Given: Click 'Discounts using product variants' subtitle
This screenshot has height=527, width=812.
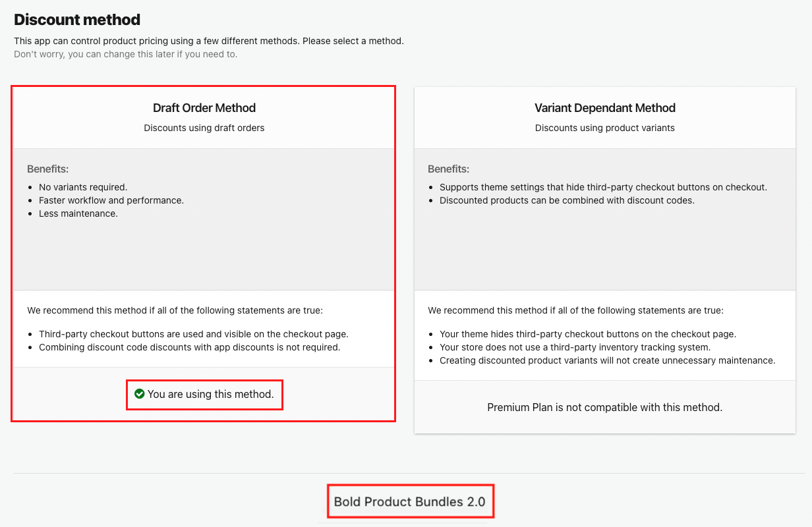Looking at the screenshot, I should [x=605, y=128].
